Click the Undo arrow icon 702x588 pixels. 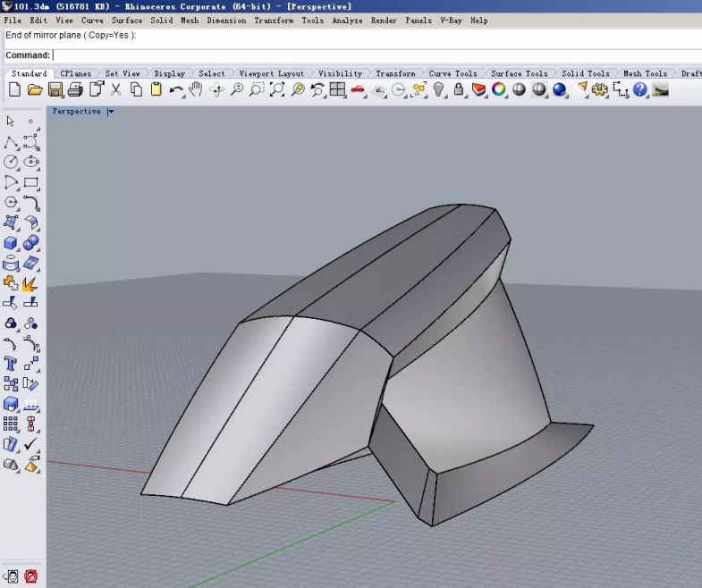click(176, 89)
